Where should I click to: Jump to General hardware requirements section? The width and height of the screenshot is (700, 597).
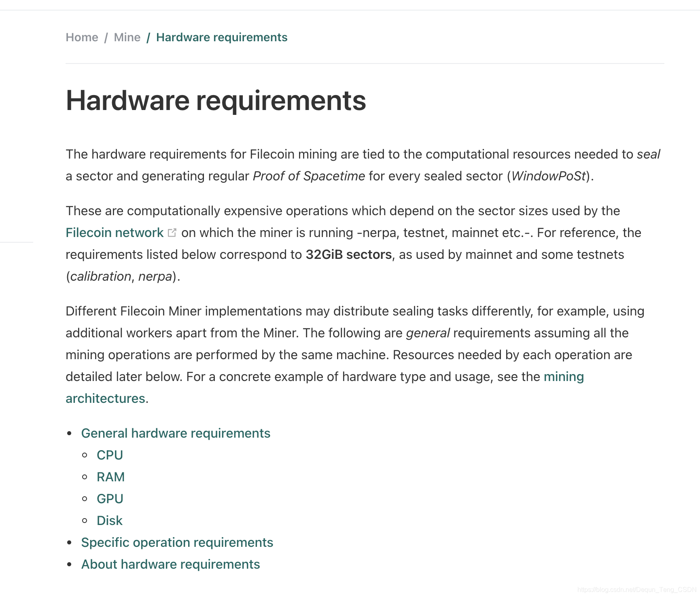pos(176,433)
